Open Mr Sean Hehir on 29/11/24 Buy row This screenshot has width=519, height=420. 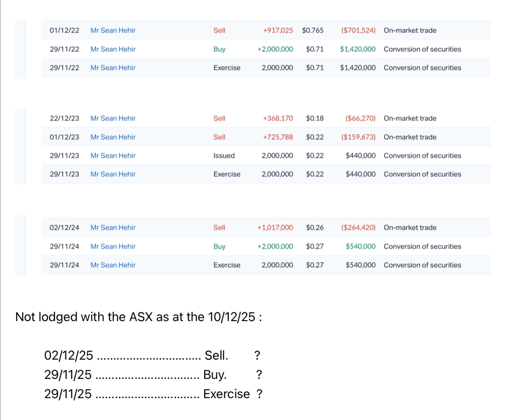[113, 246]
